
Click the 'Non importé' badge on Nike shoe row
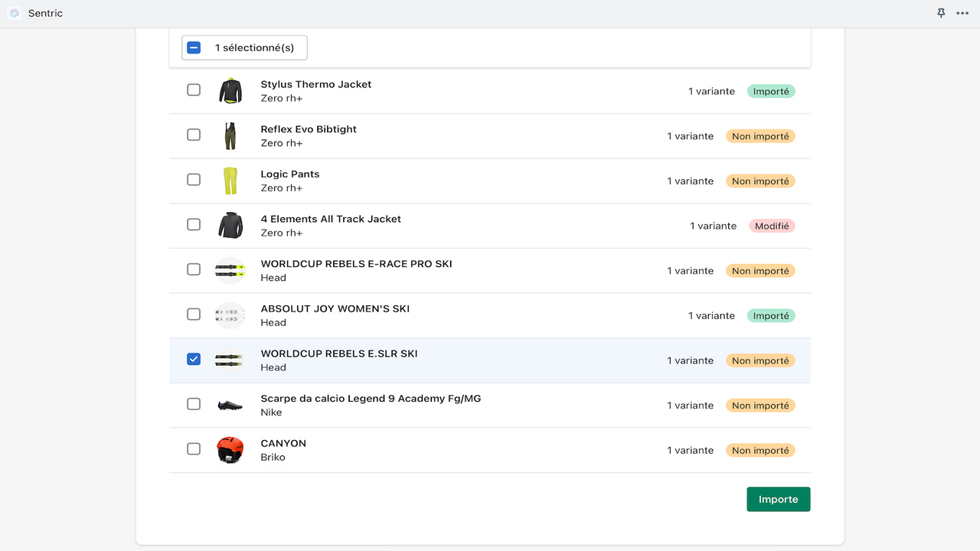(760, 406)
